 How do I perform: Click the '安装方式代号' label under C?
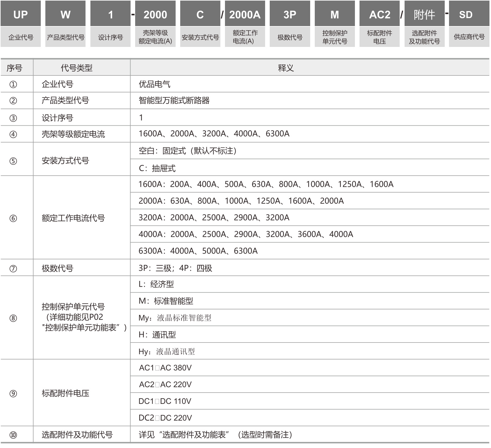pos(200,37)
